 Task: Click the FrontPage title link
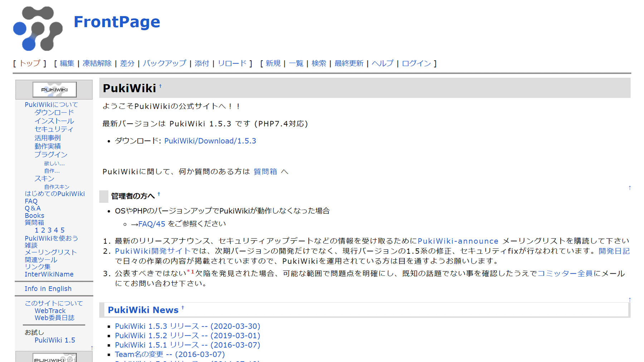pos(117,22)
